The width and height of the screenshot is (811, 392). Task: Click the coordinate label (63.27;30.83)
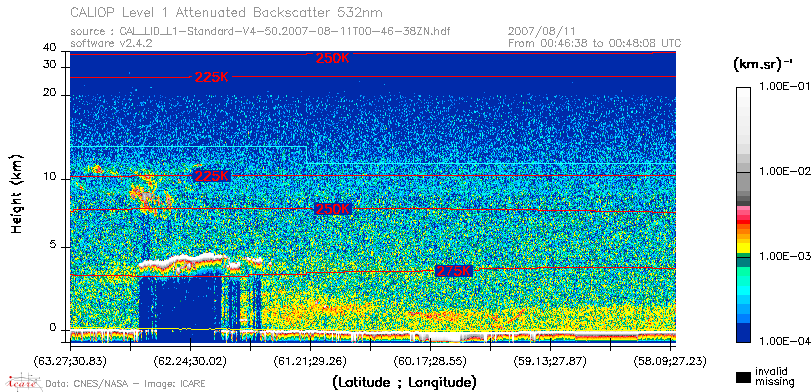(x=70, y=361)
